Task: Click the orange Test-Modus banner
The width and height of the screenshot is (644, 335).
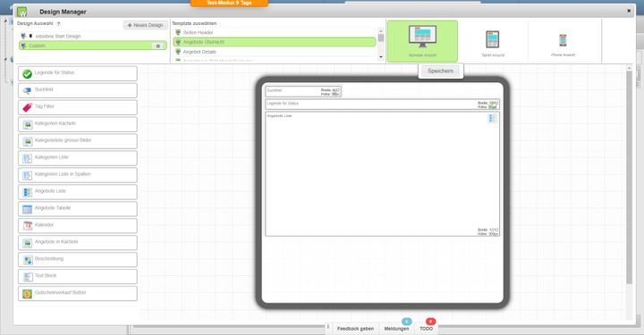Action: pos(229,3)
